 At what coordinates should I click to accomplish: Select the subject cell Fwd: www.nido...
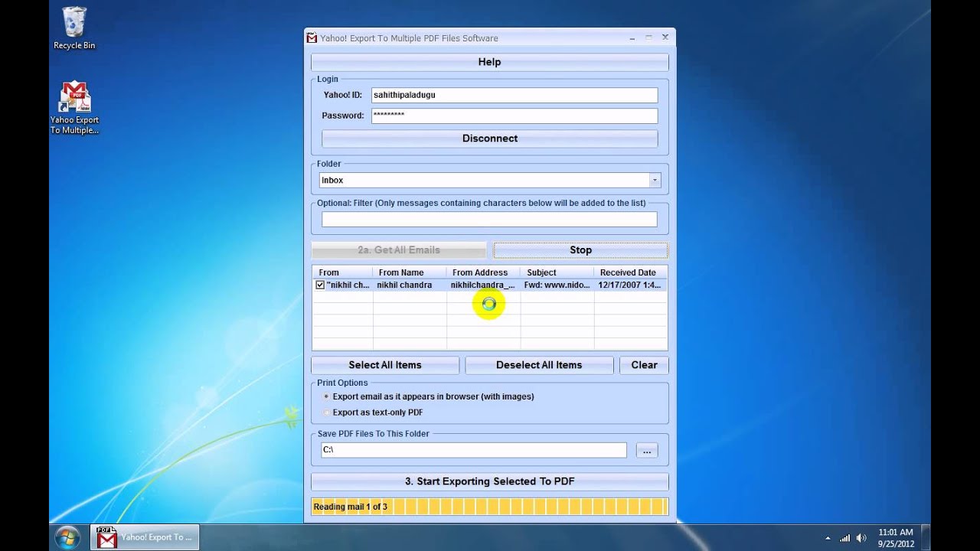pyautogui.click(x=557, y=285)
